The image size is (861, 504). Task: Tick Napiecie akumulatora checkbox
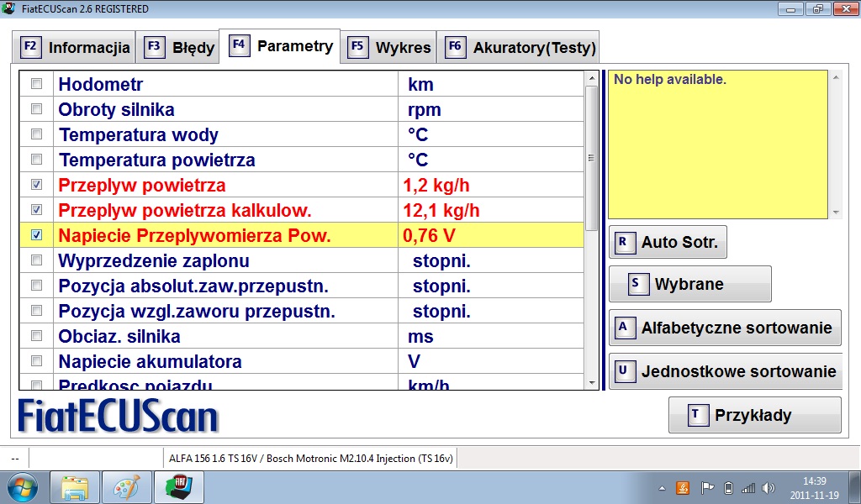tap(37, 361)
